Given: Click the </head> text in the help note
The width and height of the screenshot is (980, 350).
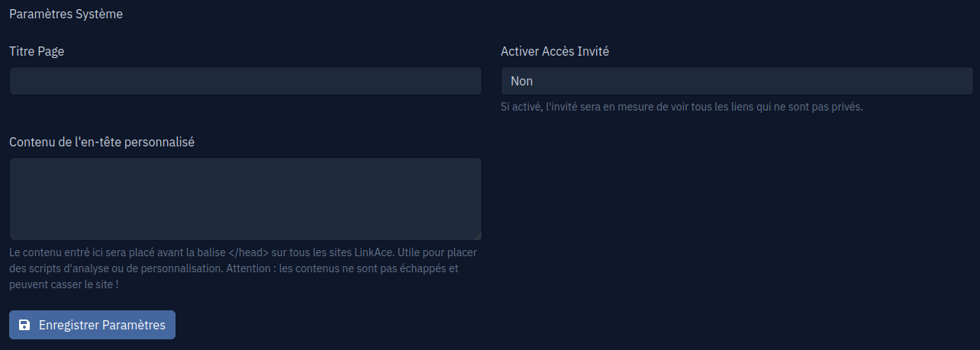Looking at the screenshot, I should pos(248,252).
